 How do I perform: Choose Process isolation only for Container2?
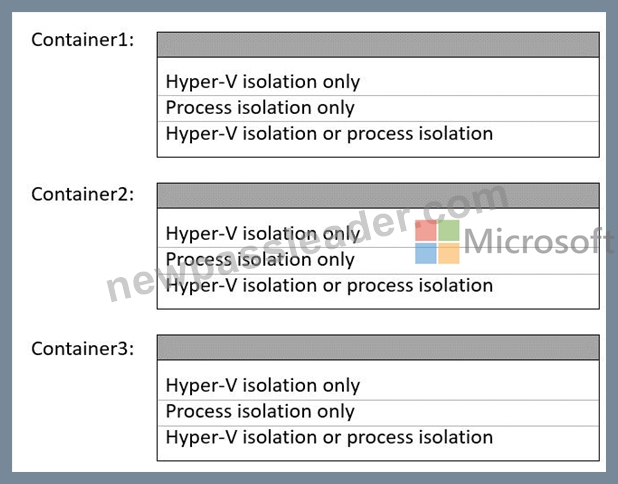[x=378, y=260]
